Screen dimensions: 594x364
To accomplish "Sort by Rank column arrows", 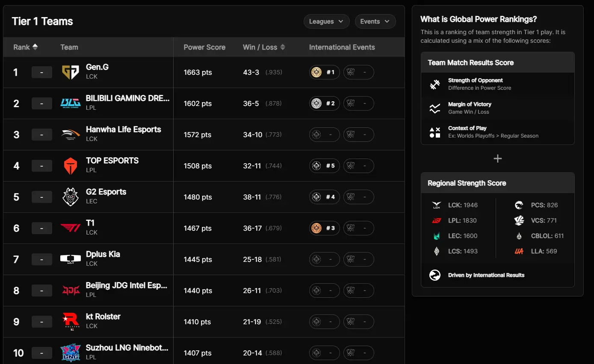I will 35,47.
